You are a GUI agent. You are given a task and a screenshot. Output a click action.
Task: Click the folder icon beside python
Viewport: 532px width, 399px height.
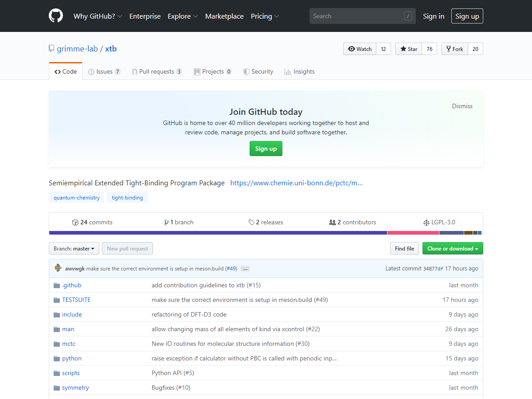pyautogui.click(x=57, y=359)
